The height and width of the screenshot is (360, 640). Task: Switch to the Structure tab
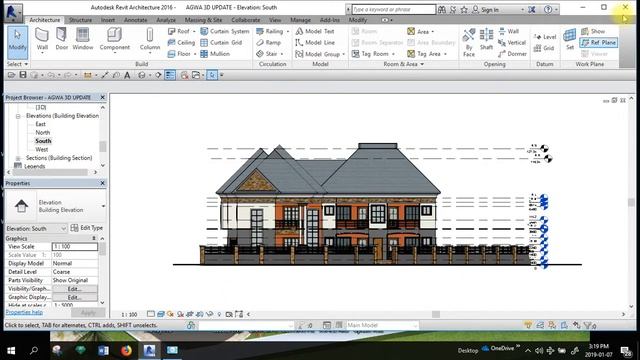(80, 20)
